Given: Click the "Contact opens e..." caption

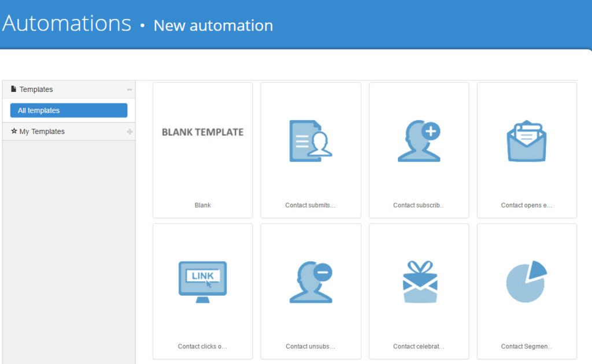Looking at the screenshot, I should [x=527, y=205].
